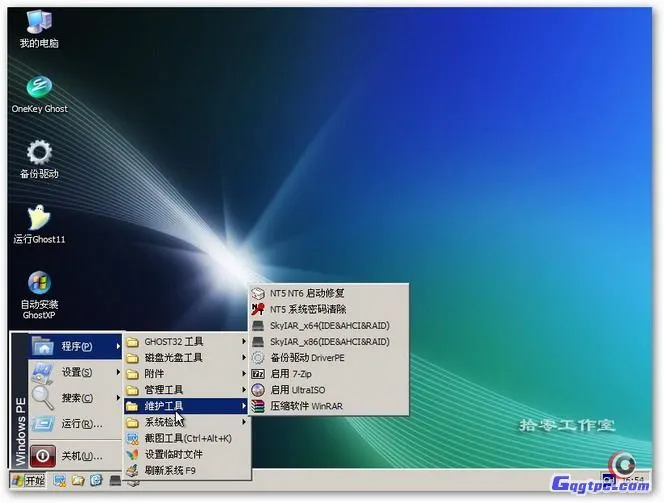Launch OneKey Ghost from the desktop
This screenshot has width=664, height=503.
[39, 95]
